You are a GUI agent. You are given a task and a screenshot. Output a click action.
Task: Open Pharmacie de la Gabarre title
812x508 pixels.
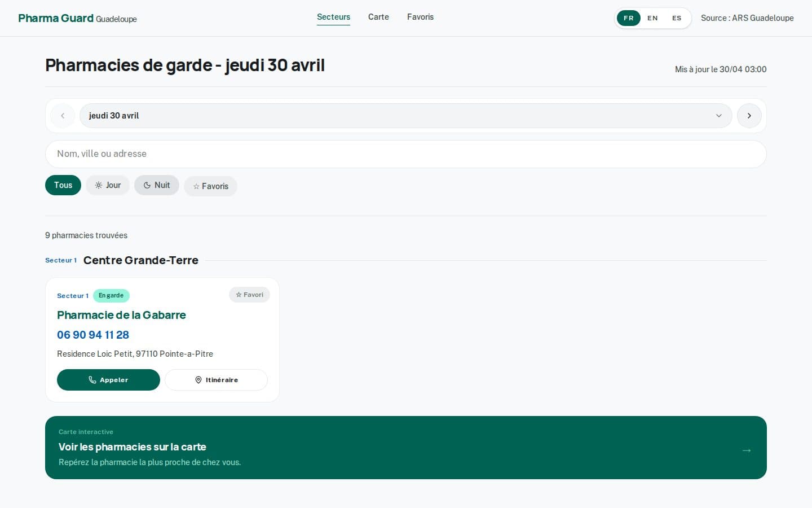pyautogui.click(x=121, y=315)
